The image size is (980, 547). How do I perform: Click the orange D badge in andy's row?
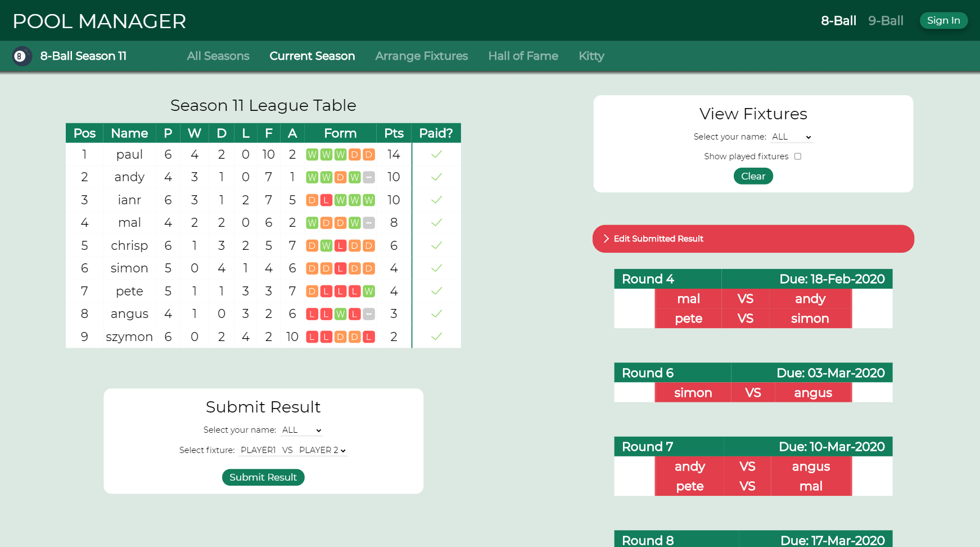pyautogui.click(x=340, y=177)
